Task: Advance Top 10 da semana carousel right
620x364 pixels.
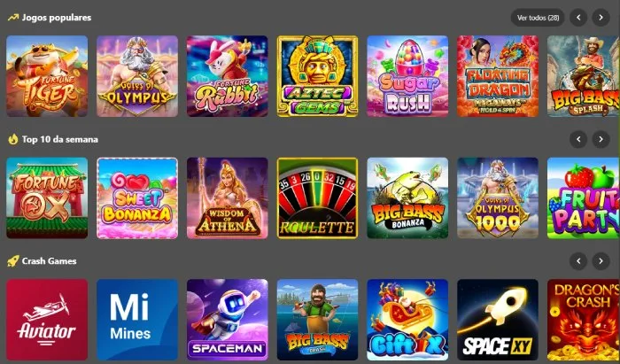Action: click(601, 140)
